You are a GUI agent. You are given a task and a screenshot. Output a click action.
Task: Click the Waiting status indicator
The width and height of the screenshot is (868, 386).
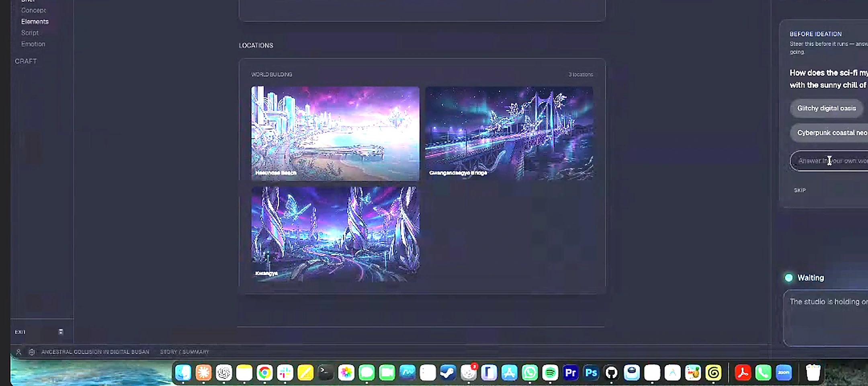click(805, 278)
